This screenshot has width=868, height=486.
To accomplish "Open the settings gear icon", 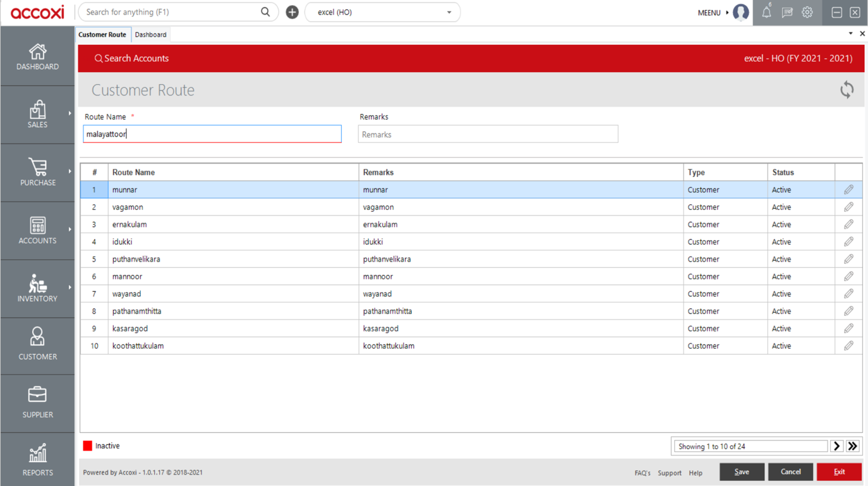I will (x=807, y=12).
